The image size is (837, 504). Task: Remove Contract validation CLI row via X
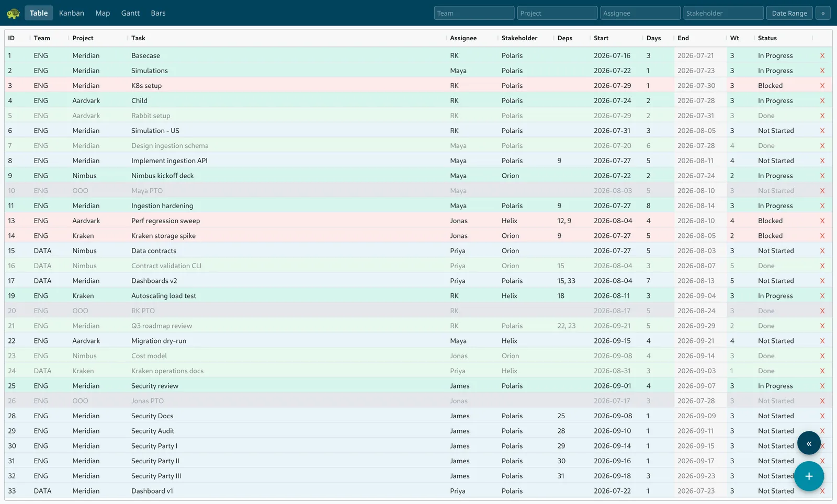[822, 266]
